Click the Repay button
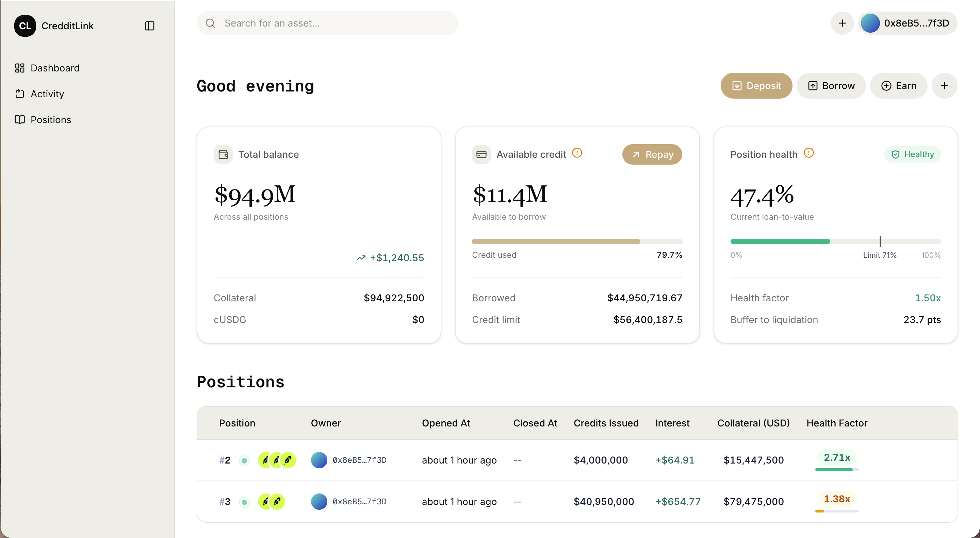Image resolution: width=980 pixels, height=538 pixels. (652, 154)
